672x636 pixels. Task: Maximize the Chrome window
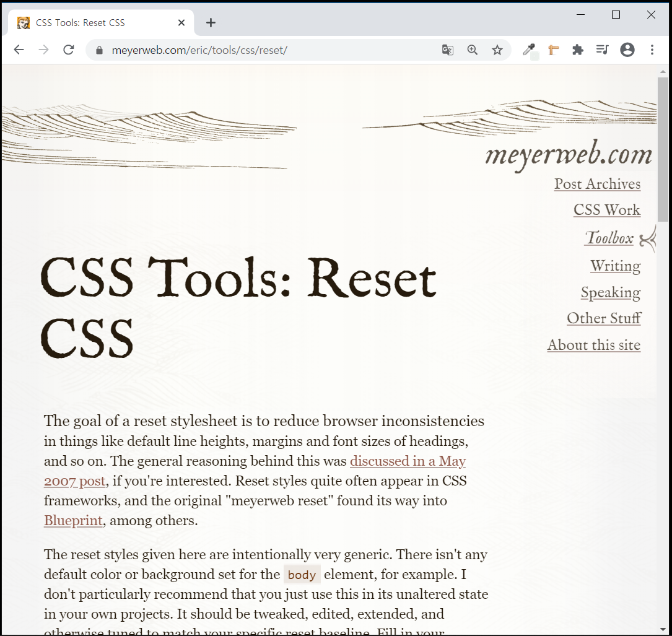(x=616, y=15)
